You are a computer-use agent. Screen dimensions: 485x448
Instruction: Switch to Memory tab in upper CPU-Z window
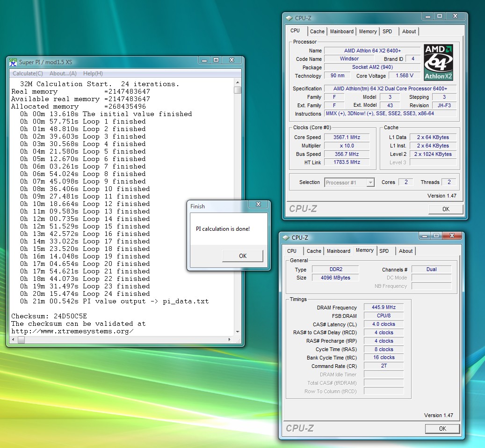coord(368,31)
